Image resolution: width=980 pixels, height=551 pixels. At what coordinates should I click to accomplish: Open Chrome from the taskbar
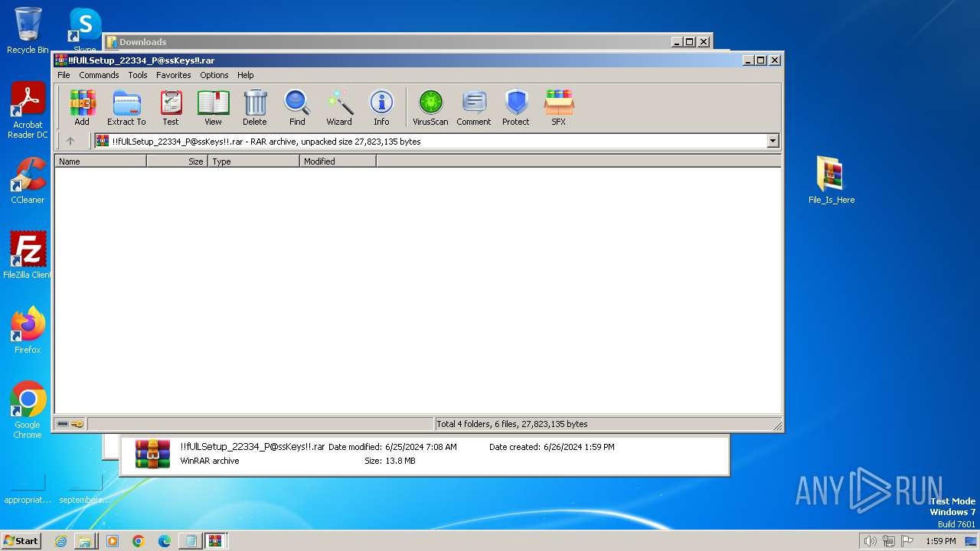pos(138,541)
